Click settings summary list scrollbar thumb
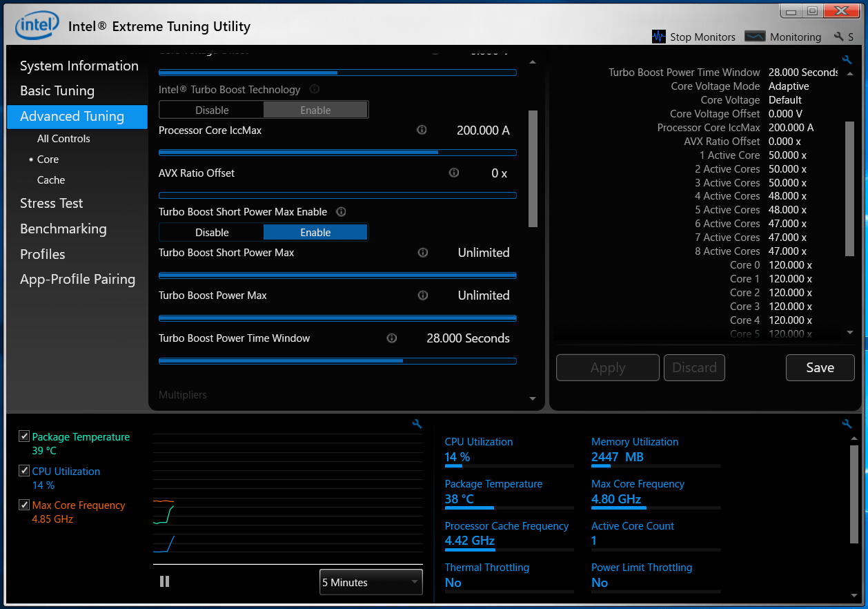868x609 pixels. point(849,188)
